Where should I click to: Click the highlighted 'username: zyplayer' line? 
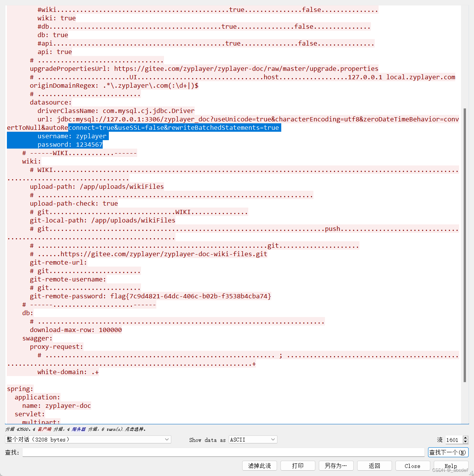point(72,136)
